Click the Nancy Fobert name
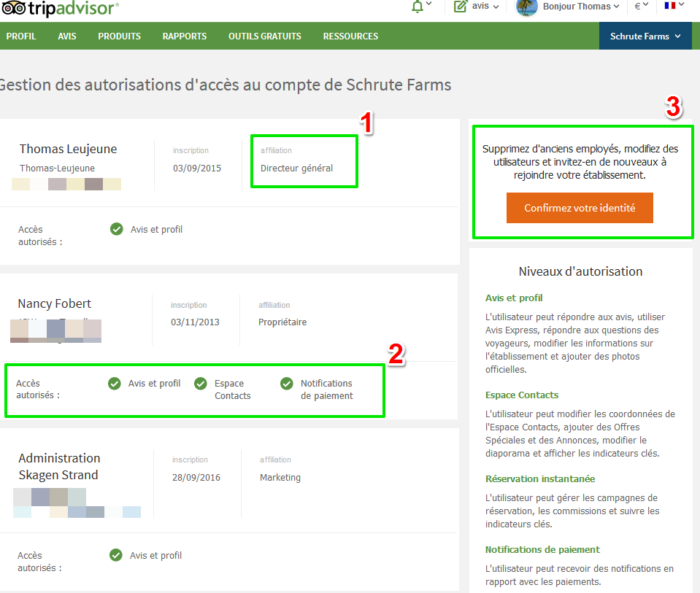Image resolution: width=700 pixels, height=593 pixels. [55, 303]
